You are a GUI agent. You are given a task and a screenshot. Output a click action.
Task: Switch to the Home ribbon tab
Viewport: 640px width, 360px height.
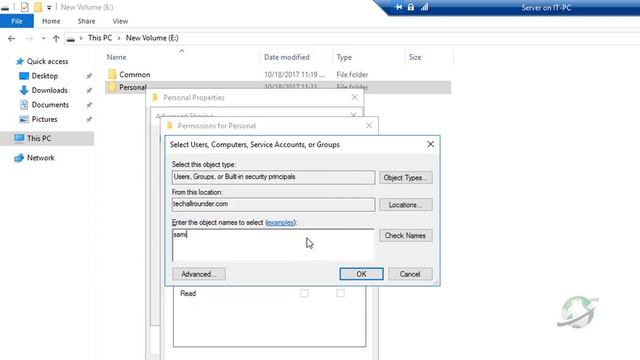pyautogui.click(x=51, y=21)
